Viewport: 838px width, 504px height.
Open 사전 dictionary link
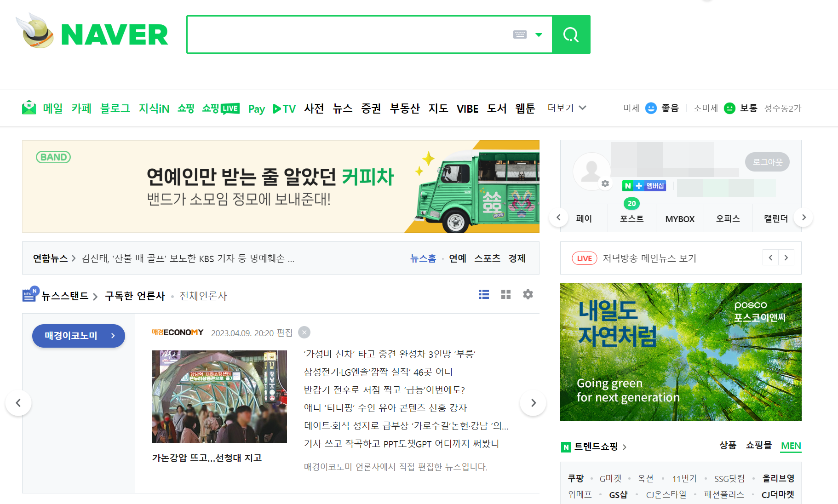coord(314,109)
